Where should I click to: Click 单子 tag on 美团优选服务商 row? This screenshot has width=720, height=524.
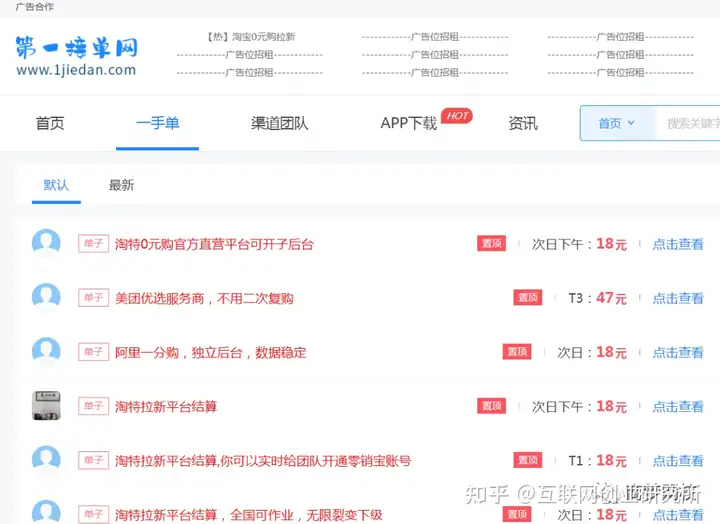point(93,298)
